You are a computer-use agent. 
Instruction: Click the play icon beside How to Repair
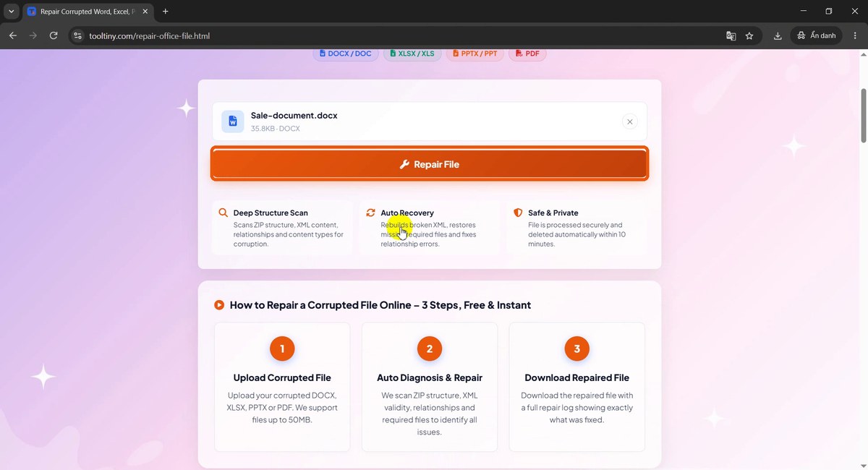[x=219, y=305]
